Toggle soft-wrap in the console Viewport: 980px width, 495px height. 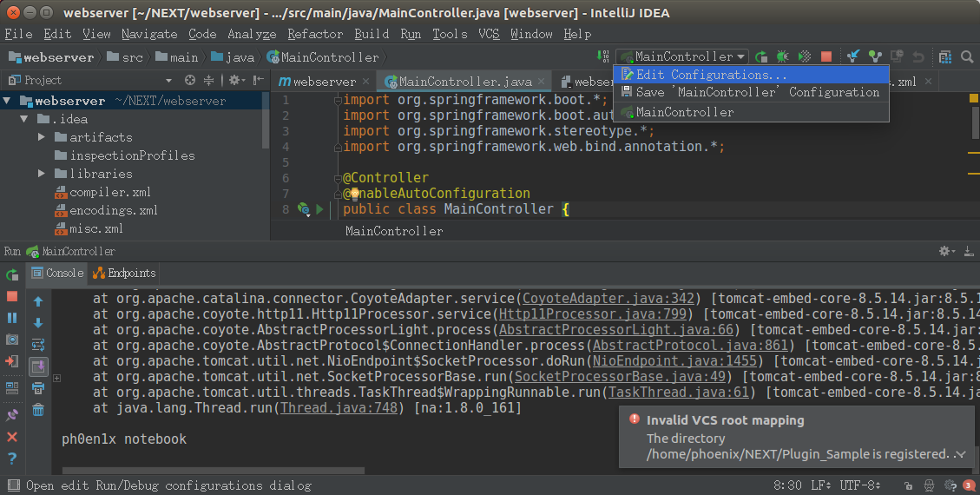click(38, 345)
